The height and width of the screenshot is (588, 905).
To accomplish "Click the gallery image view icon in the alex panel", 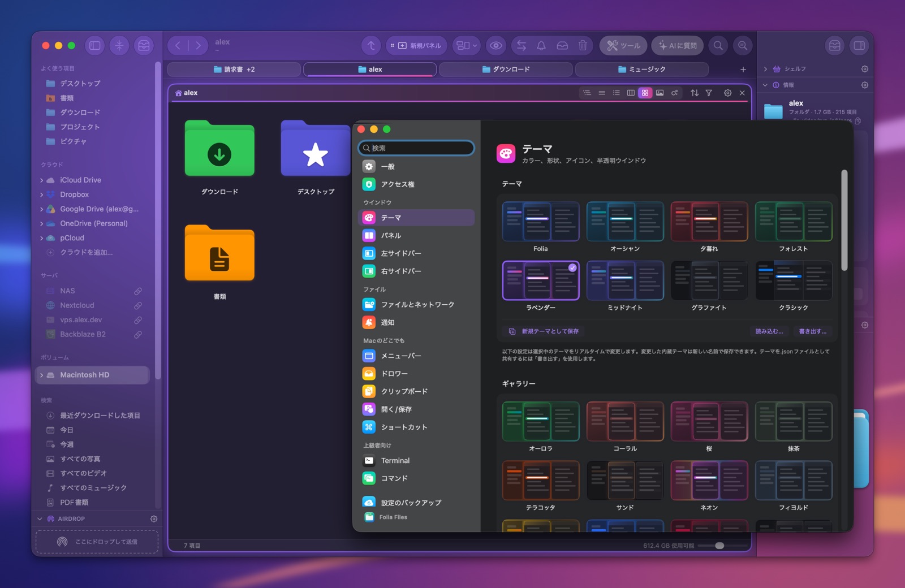I will coord(660,93).
